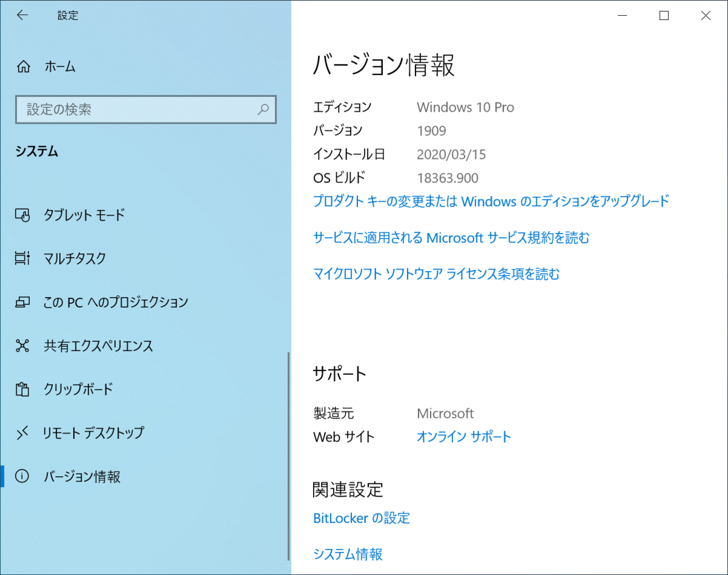Click the タブレット モード icon

coord(22,215)
